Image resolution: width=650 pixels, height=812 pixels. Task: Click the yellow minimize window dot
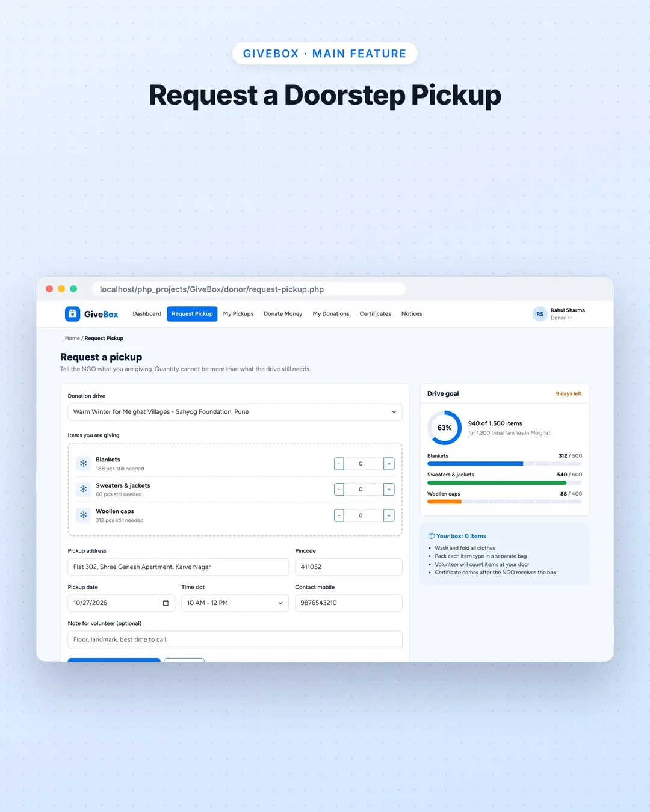point(61,289)
